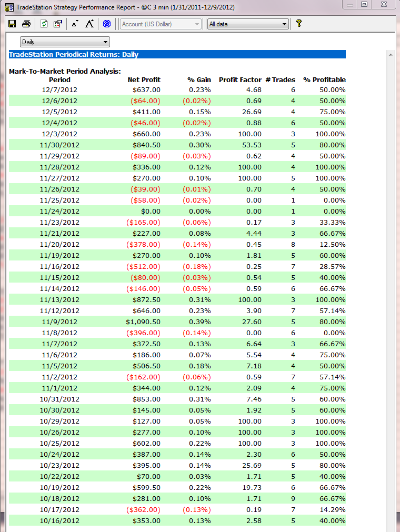Click the TradeStation Periodical Returns: Daily heading
This screenshot has height=532, width=400.
click(74, 54)
